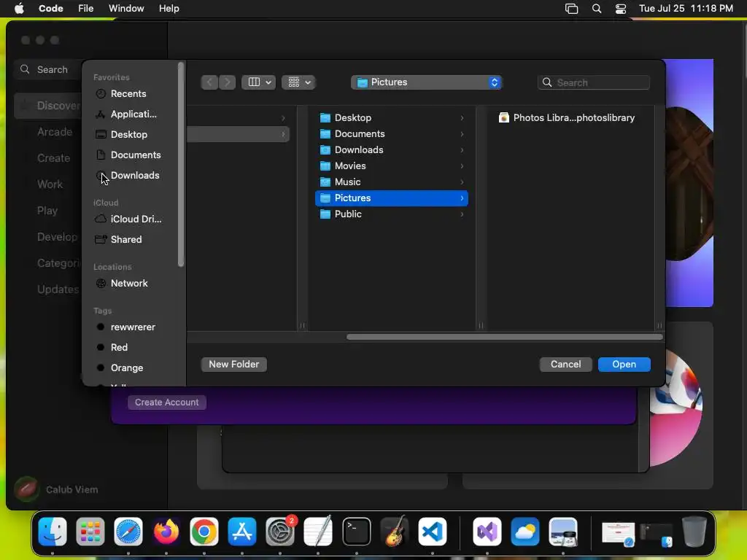
Task: Open App Store from the Dock
Action: point(242,532)
